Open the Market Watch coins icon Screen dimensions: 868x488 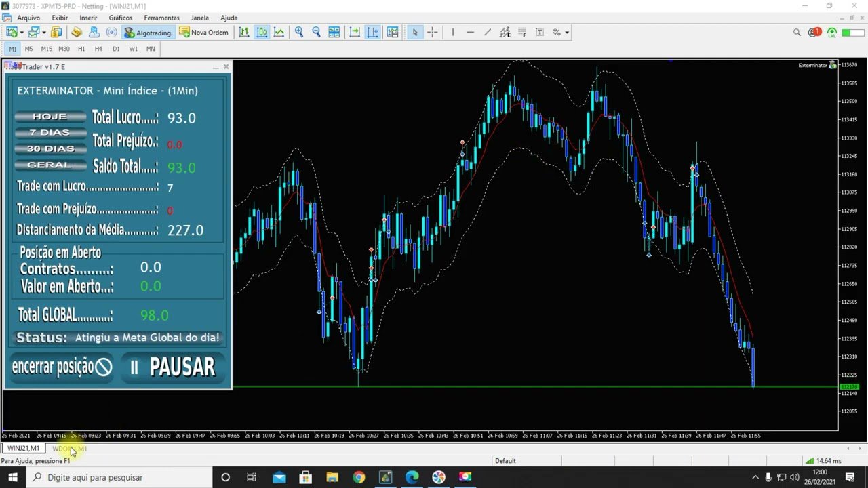click(57, 32)
